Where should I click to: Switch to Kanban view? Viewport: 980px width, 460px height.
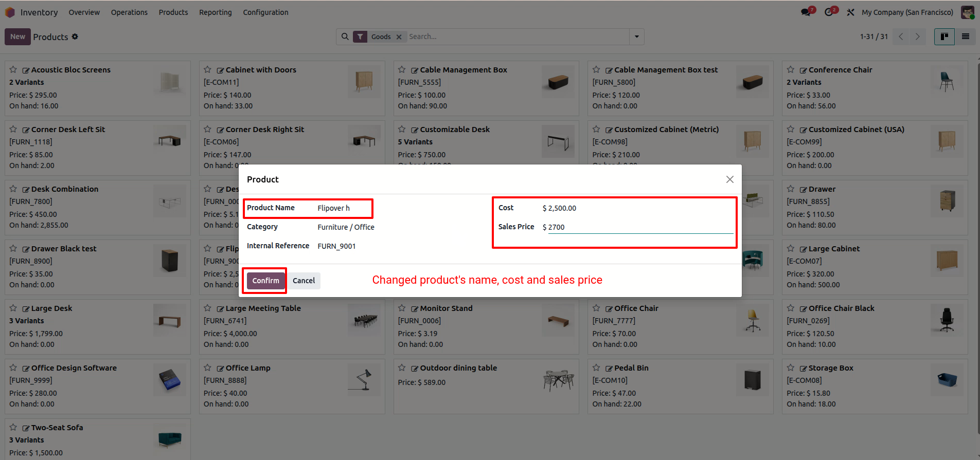pyautogui.click(x=945, y=36)
